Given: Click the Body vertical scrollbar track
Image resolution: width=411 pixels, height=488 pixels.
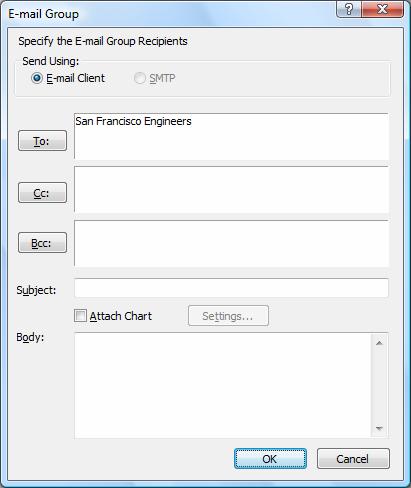Looking at the screenshot, I should coord(379,386).
